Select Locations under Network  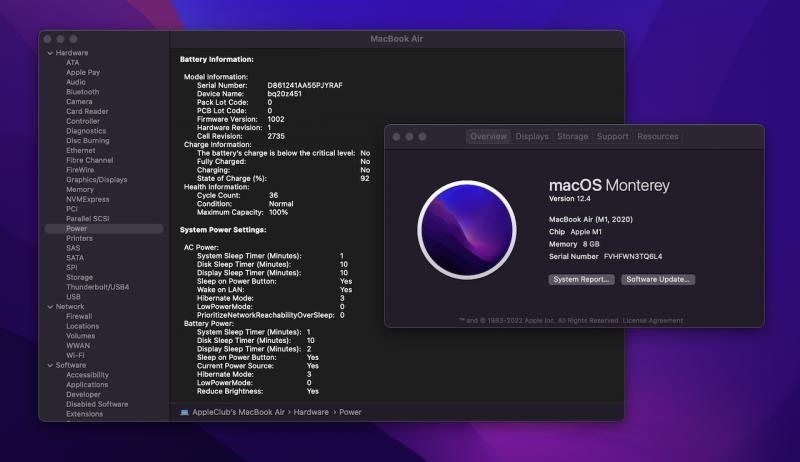point(82,326)
